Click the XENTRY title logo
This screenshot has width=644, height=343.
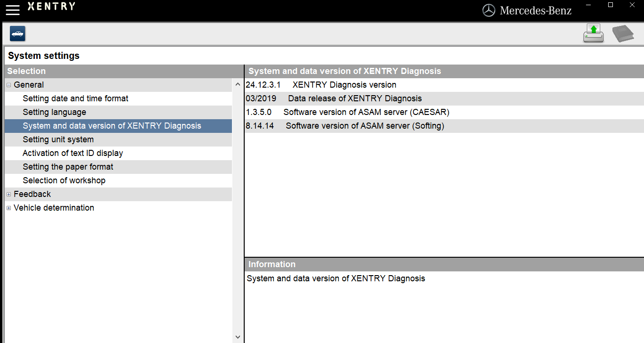(51, 6)
